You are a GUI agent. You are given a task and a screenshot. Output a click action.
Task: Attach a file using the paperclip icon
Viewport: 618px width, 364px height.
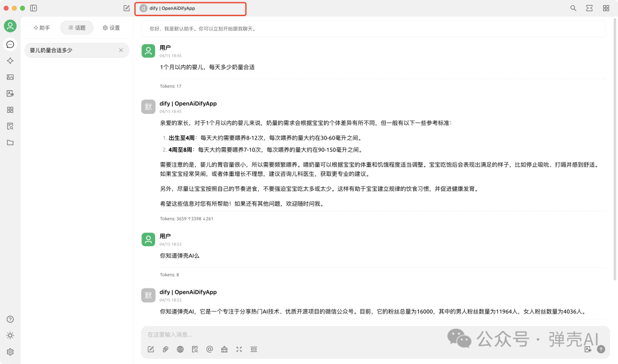pyautogui.click(x=165, y=350)
